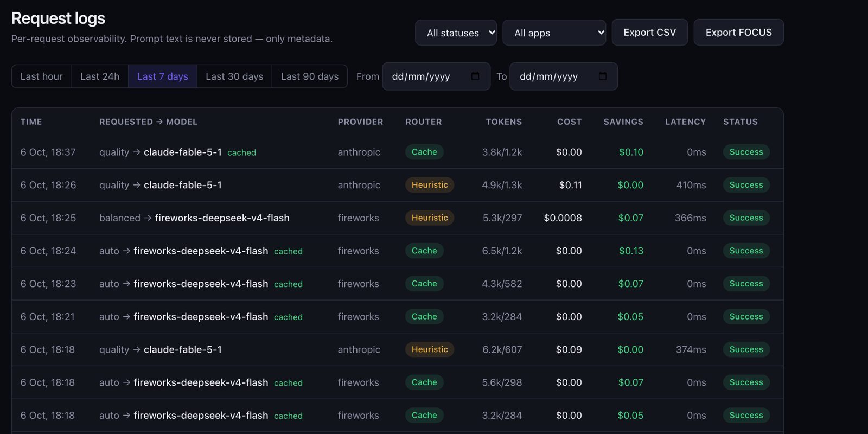This screenshot has width=868, height=434.
Task: Click the 3.8k/1.2k tokens value
Action: click(x=502, y=152)
